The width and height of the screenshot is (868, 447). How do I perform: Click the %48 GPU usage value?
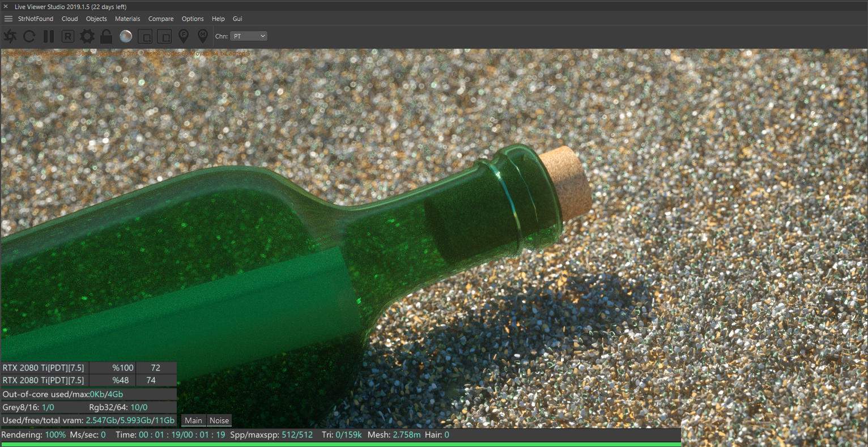pos(121,380)
